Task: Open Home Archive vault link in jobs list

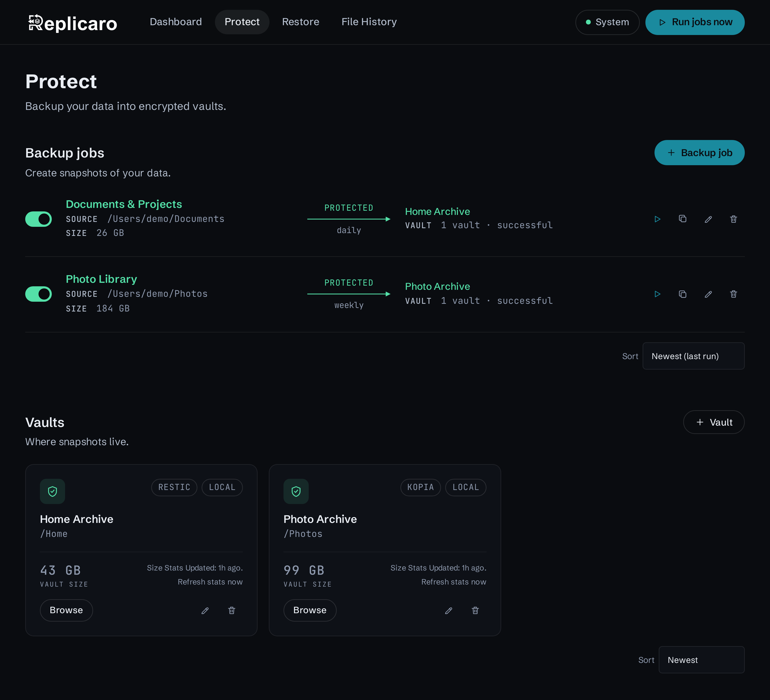Action: click(437, 212)
